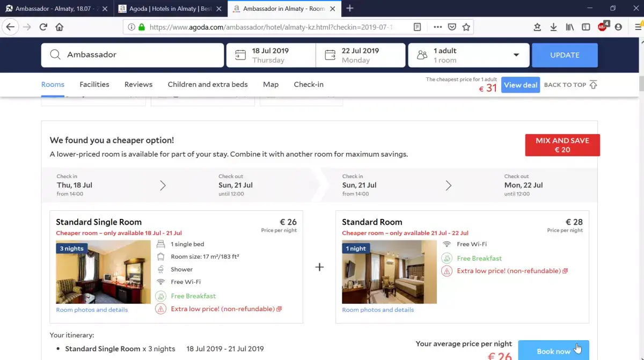
Task: Click the Ambassador hotel search field
Action: coord(133,55)
